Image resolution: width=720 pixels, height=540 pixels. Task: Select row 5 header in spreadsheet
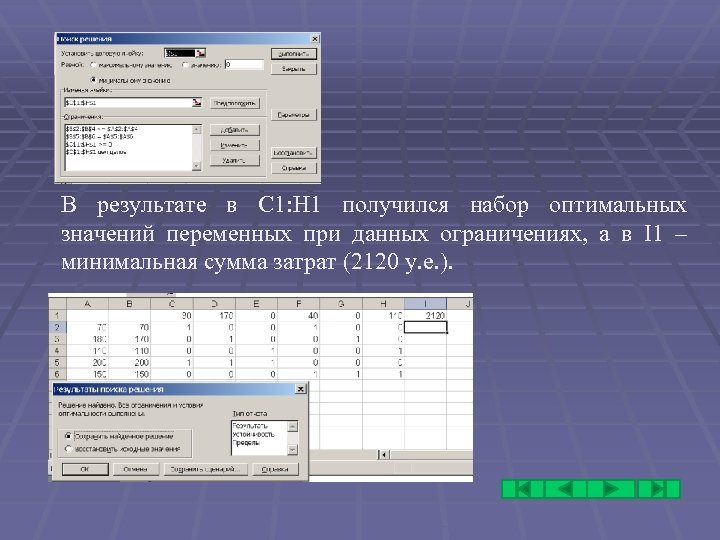(x=57, y=362)
